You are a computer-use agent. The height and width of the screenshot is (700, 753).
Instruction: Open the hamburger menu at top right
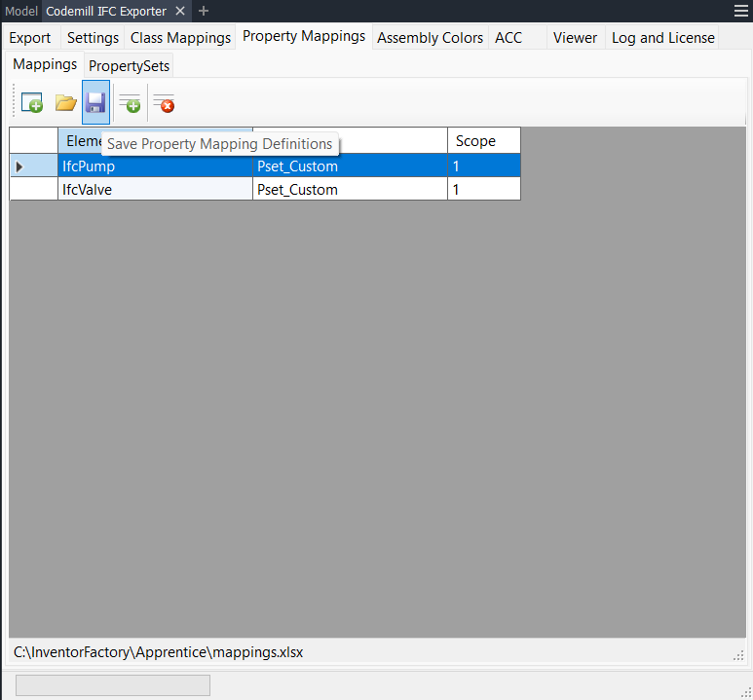(x=741, y=11)
